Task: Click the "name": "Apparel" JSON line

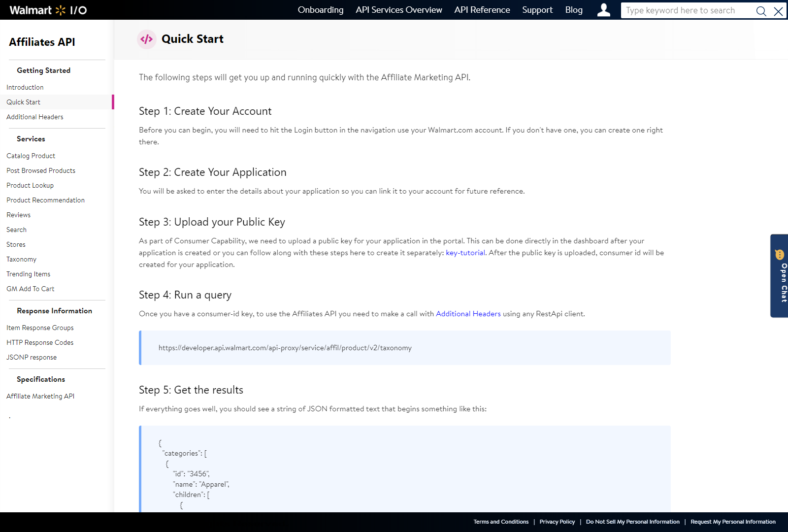Action: coord(201,484)
